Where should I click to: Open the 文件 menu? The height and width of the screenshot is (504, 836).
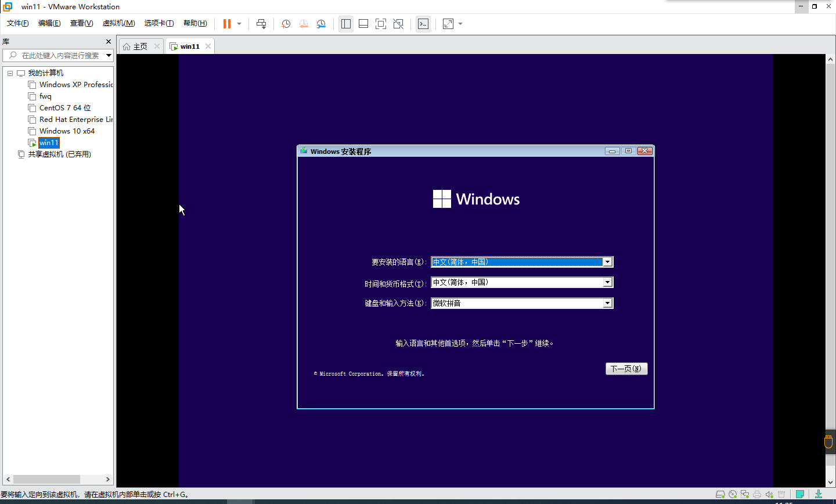(18, 23)
